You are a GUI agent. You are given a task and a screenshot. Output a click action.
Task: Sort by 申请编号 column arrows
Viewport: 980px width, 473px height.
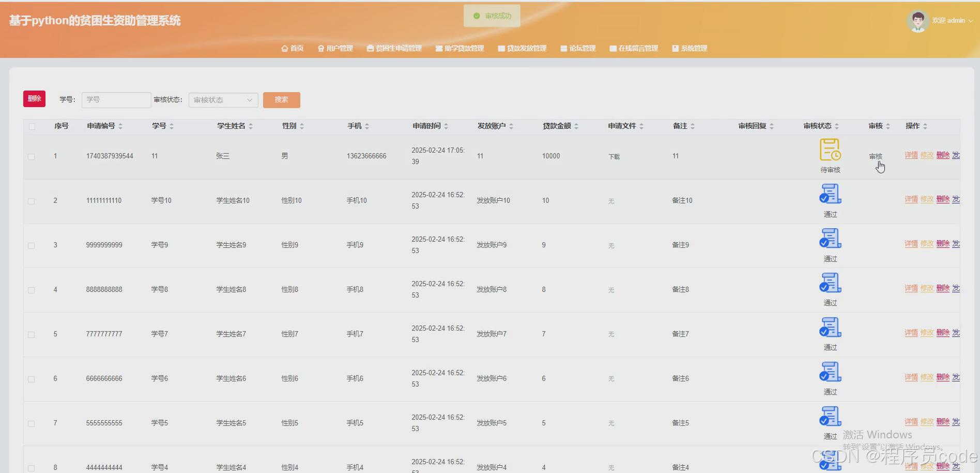point(120,126)
